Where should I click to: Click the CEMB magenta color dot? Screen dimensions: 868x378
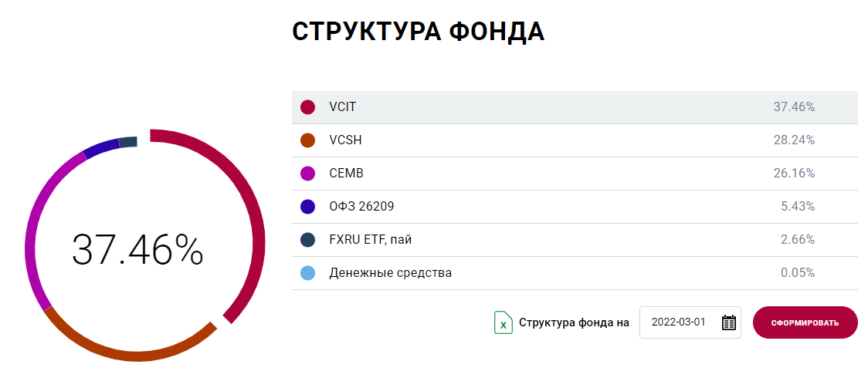(x=307, y=174)
